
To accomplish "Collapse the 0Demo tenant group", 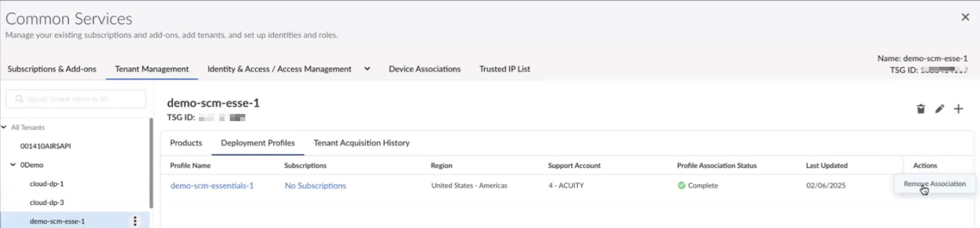I will 13,165.
